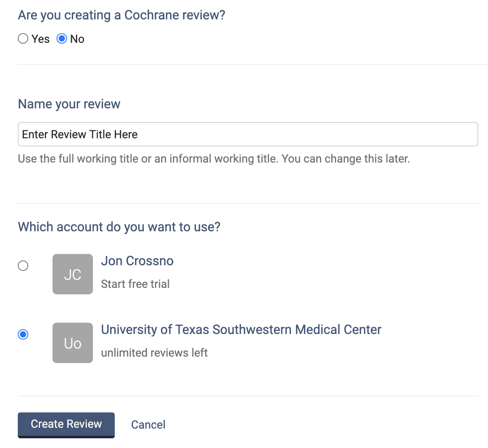488x448 pixels.
Task: Click the 'Are you creating a Cochrane review?' heading
Action: [x=122, y=15]
